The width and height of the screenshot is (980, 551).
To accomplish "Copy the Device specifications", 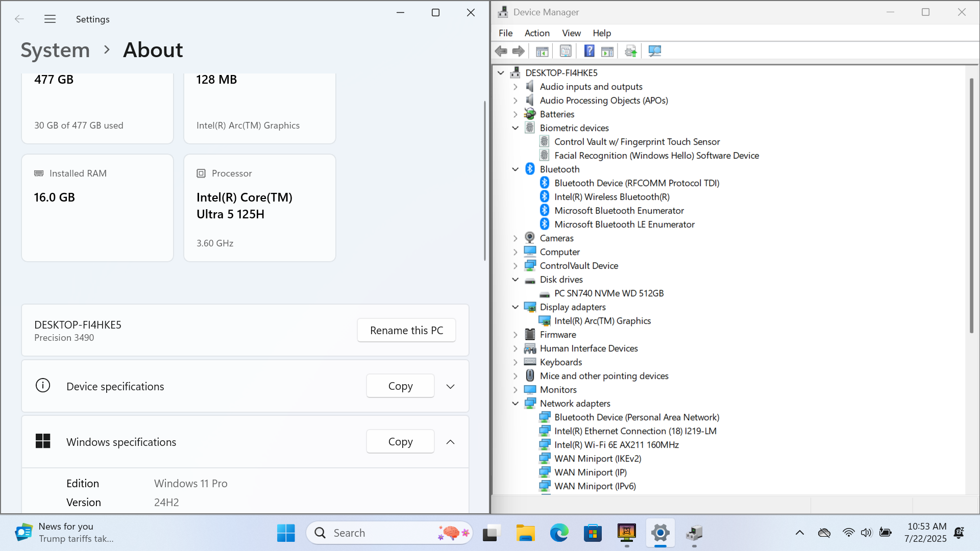I will click(400, 386).
